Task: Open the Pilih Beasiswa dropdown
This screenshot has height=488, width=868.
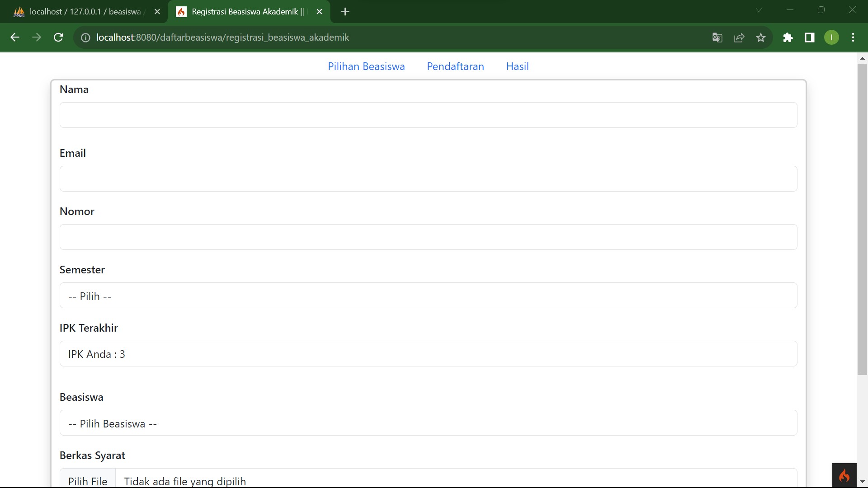Action: (428, 423)
